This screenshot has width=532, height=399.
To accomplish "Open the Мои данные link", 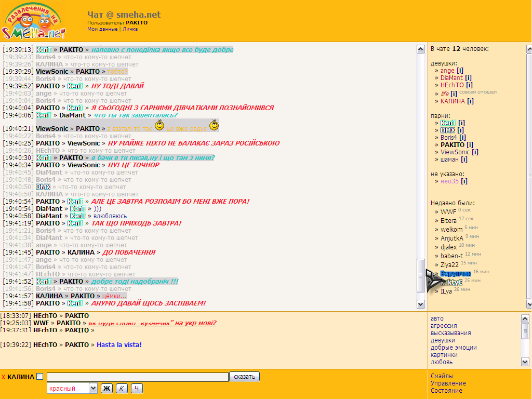I will [102, 29].
